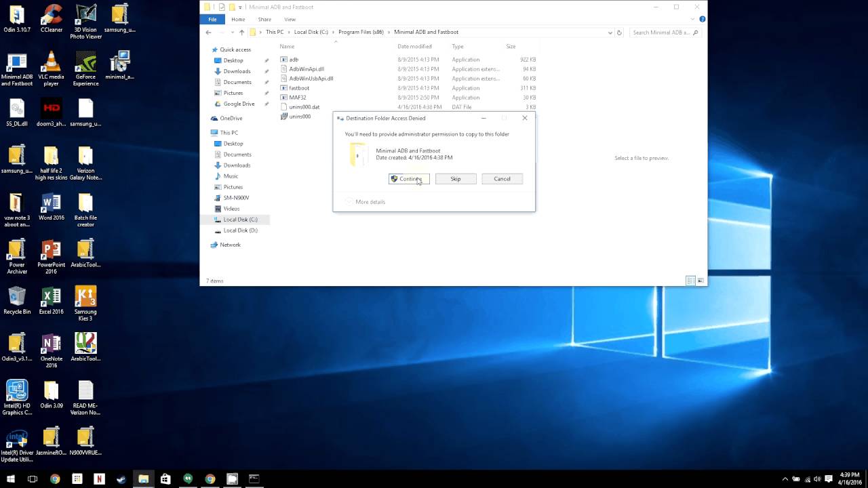Sort files by the Type column
This screenshot has width=868, height=488.
(458, 46)
